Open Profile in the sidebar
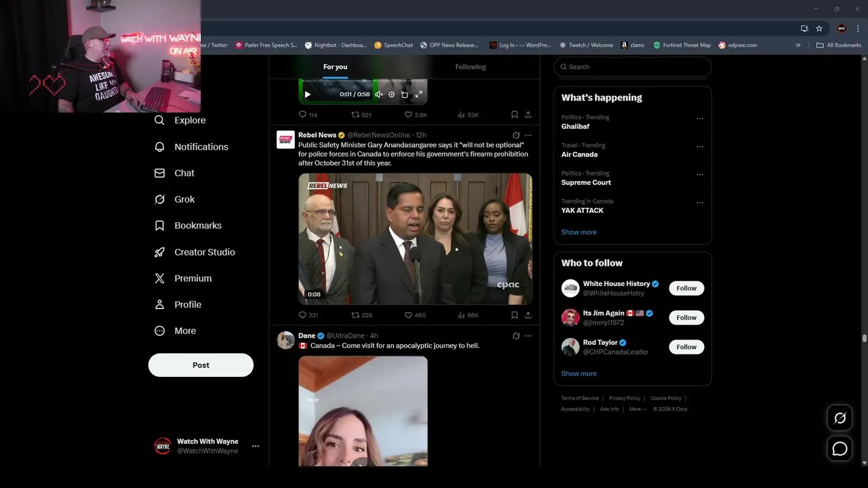Viewport: 868px width, 488px height. 178,305
